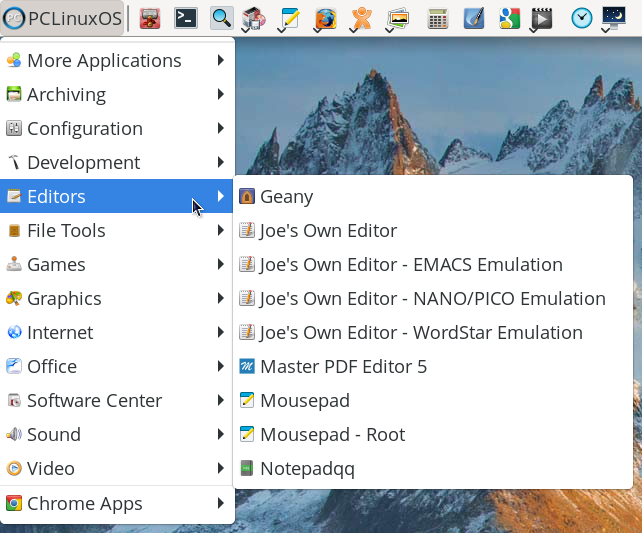This screenshot has width=642, height=533.
Task: Open the clapperboard video player icon
Action: coord(541,18)
